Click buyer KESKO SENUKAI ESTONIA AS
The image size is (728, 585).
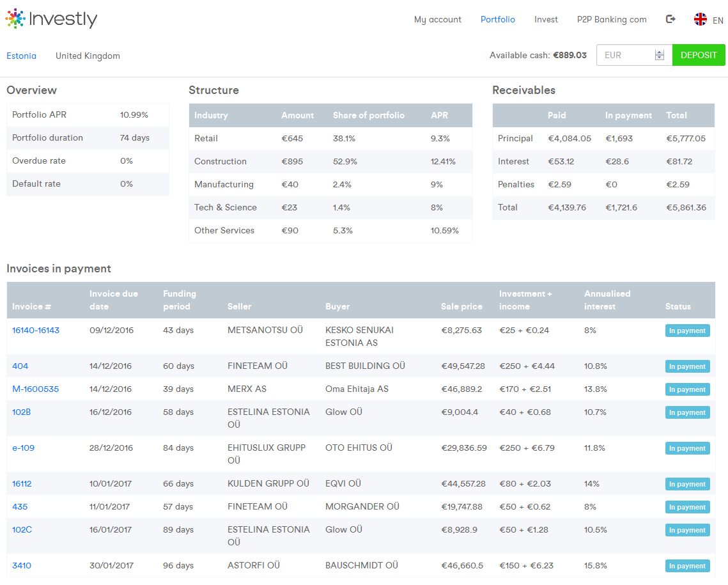(359, 336)
